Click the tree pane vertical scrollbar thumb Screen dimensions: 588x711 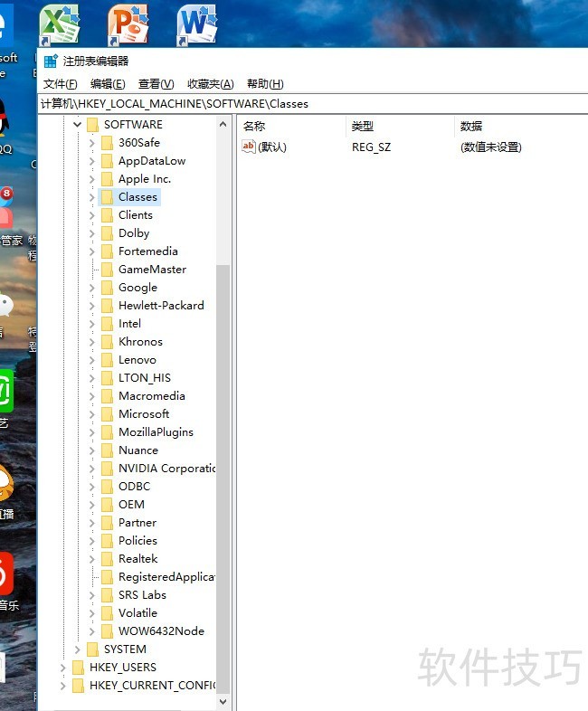[x=223, y=479]
